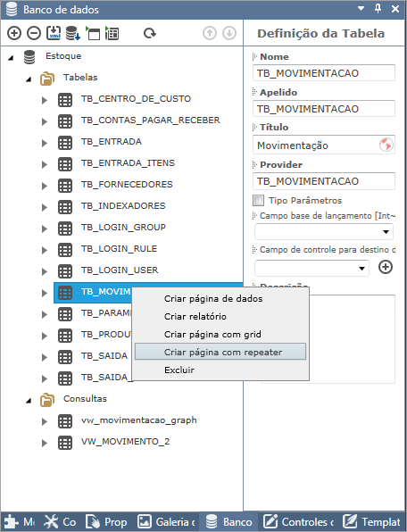Click the globe icon in Título field
Screen dimensions: 407x532
[386, 145]
